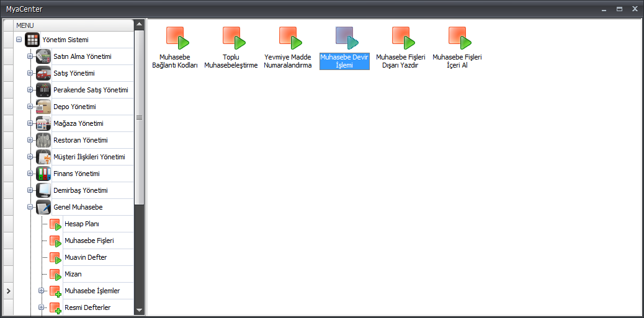Screen dimensions: 644x318
Task: Click the row indicator beside Muhasebe İşlemler
Action: [8, 291]
